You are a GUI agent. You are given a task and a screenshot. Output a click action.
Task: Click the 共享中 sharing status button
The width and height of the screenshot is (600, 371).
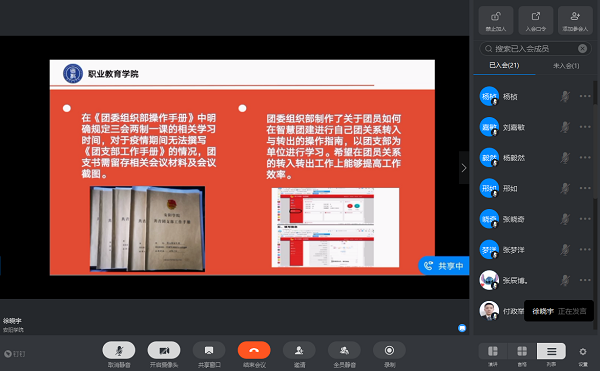(x=444, y=265)
